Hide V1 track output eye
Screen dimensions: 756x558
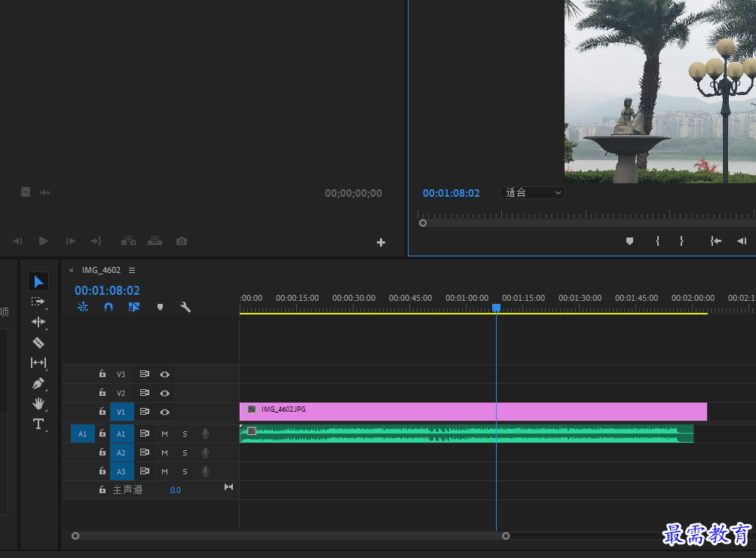(x=164, y=412)
